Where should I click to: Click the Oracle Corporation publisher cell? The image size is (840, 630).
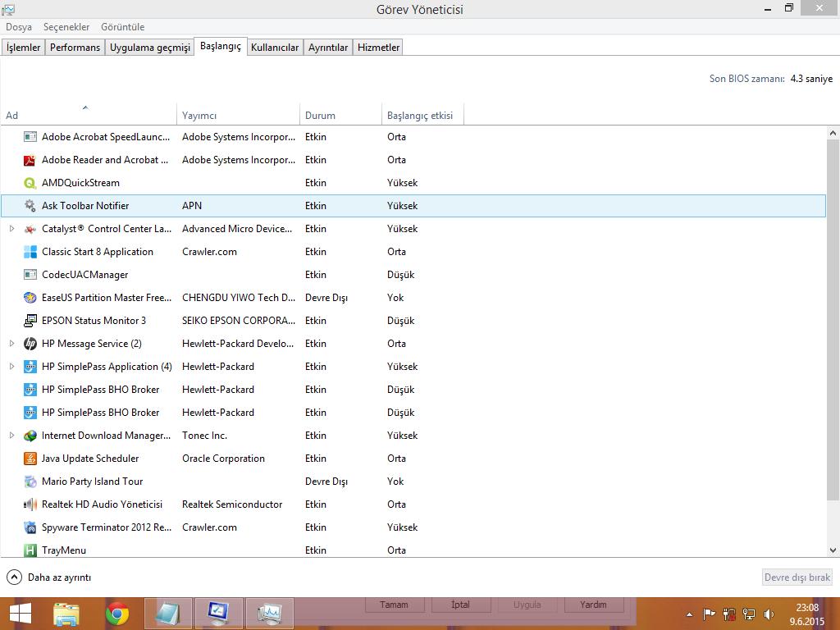click(x=223, y=459)
